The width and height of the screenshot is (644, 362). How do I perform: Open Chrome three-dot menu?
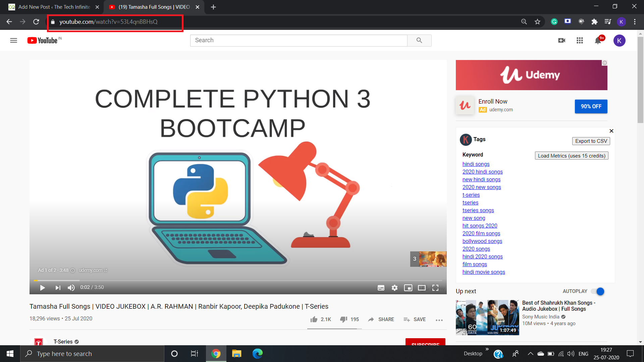[635, 22]
